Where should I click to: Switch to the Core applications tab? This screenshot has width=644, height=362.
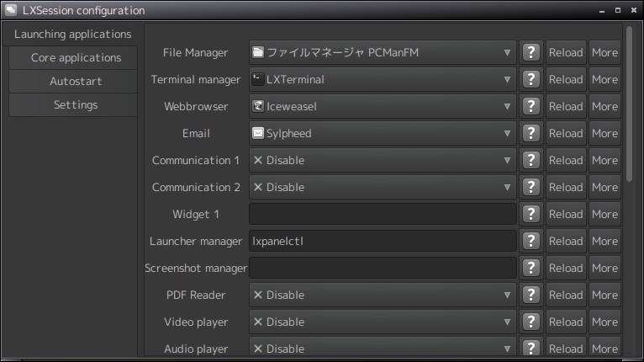tap(76, 58)
